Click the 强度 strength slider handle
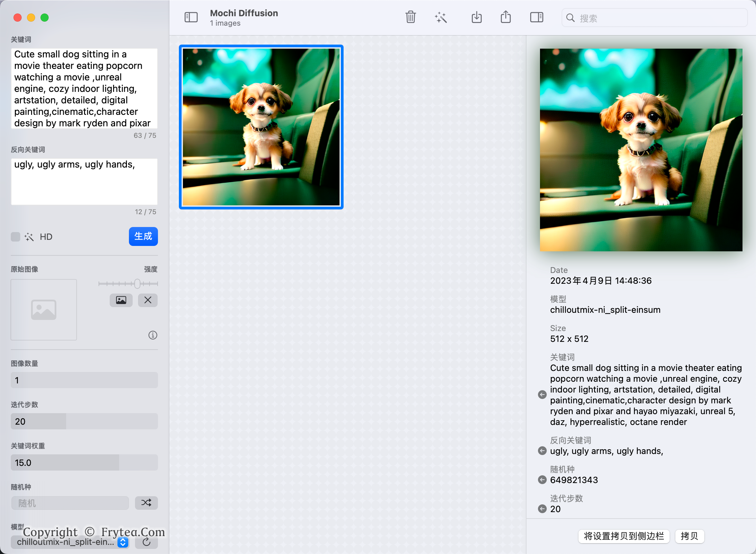Viewport: 756px width, 554px height. pos(137,284)
